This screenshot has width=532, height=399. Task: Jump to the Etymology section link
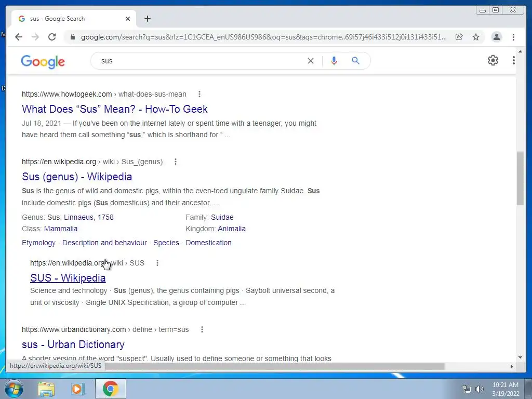(x=38, y=243)
